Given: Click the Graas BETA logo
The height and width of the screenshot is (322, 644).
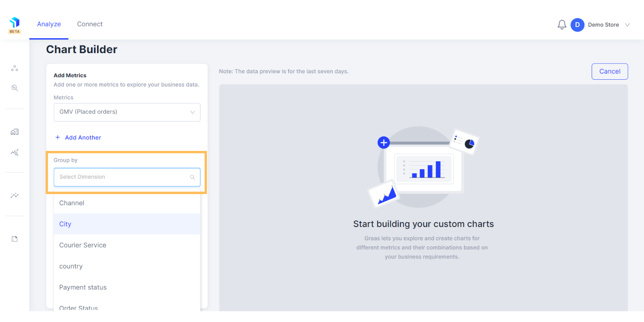Looking at the screenshot, I should [x=14, y=25].
